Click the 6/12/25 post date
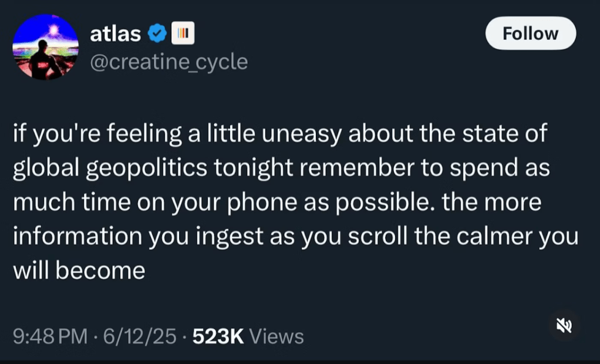Screen dimensions: 600x364 point(139,336)
